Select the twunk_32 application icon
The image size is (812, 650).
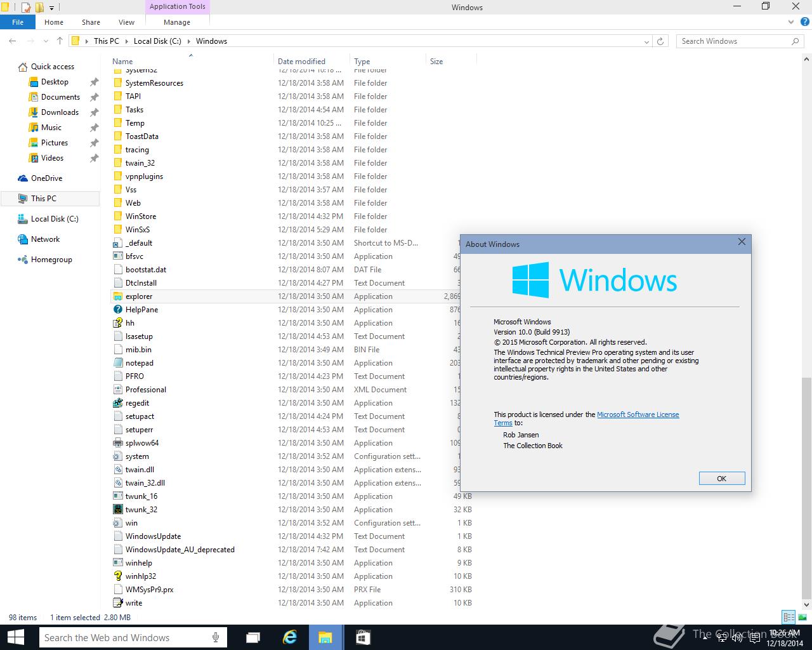pos(117,510)
